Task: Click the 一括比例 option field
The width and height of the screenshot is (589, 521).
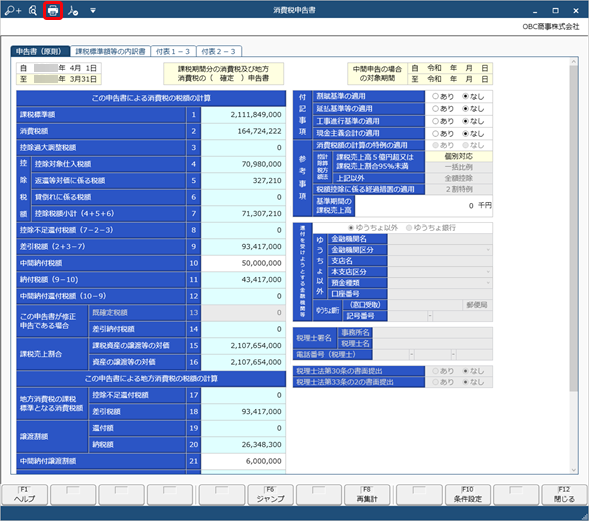Action: pos(459,167)
